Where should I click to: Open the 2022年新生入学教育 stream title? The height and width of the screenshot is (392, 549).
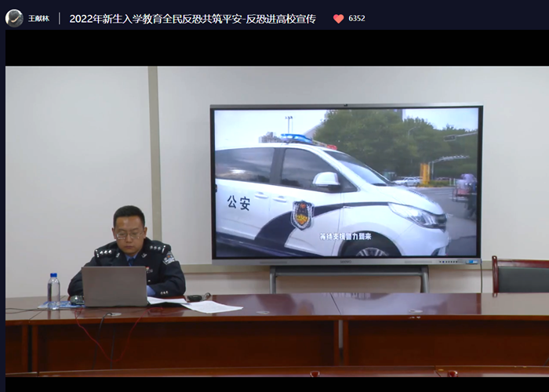coord(192,19)
